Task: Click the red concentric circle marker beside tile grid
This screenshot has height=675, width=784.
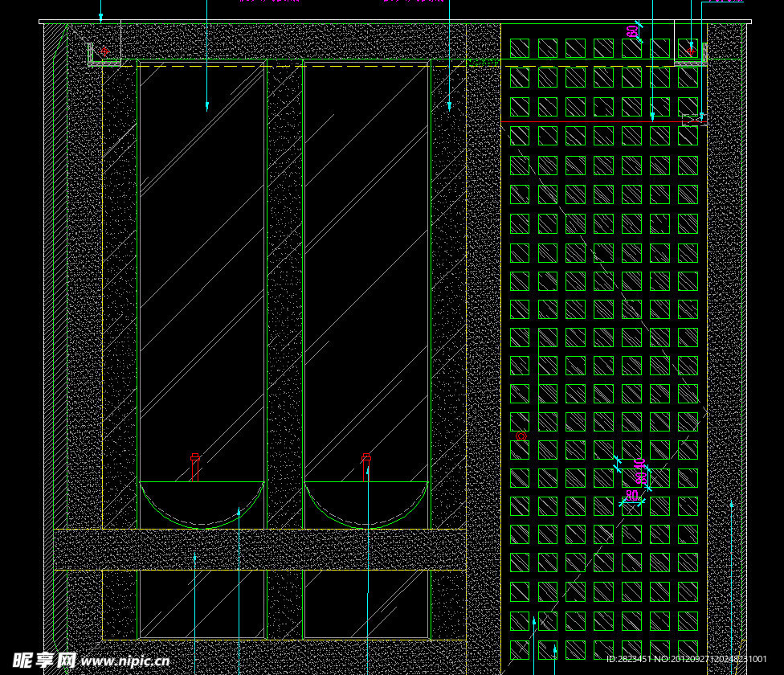Action: tap(521, 436)
